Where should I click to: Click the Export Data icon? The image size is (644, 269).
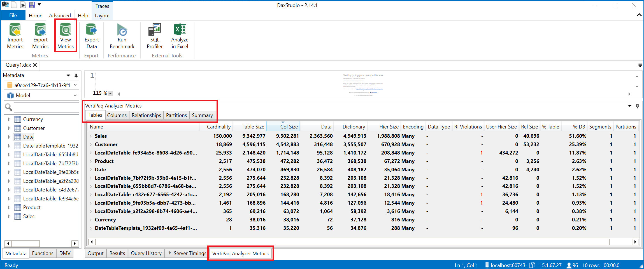pyautogui.click(x=92, y=30)
